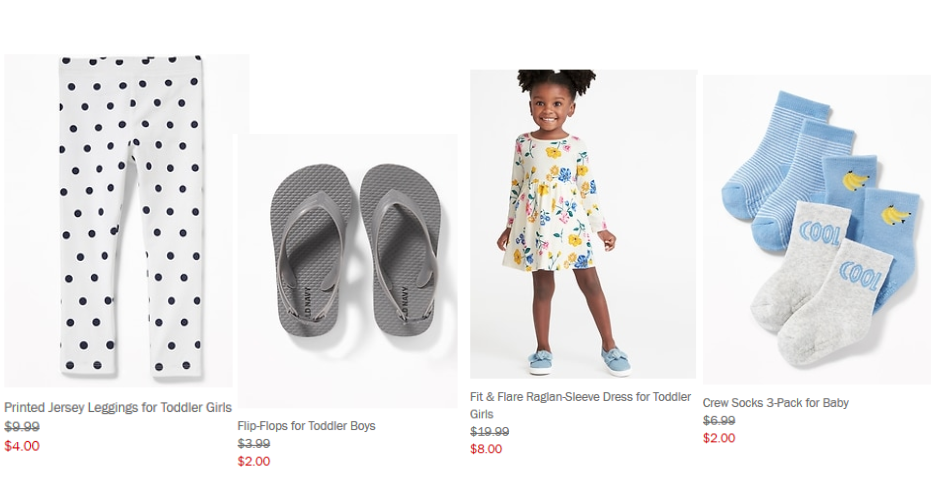
Task: Click the crossed-out $19.99 dress price
Action: coord(489,432)
